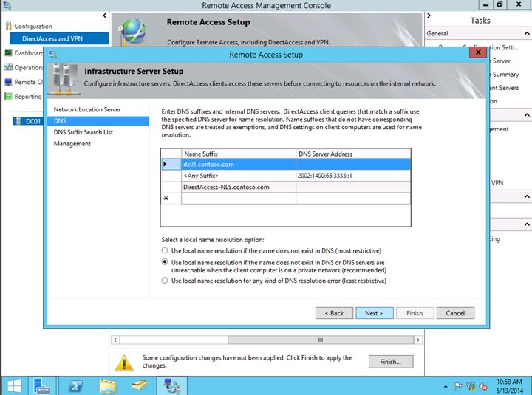Open the Windows Start button
The image size is (532, 395).
pos(14,386)
